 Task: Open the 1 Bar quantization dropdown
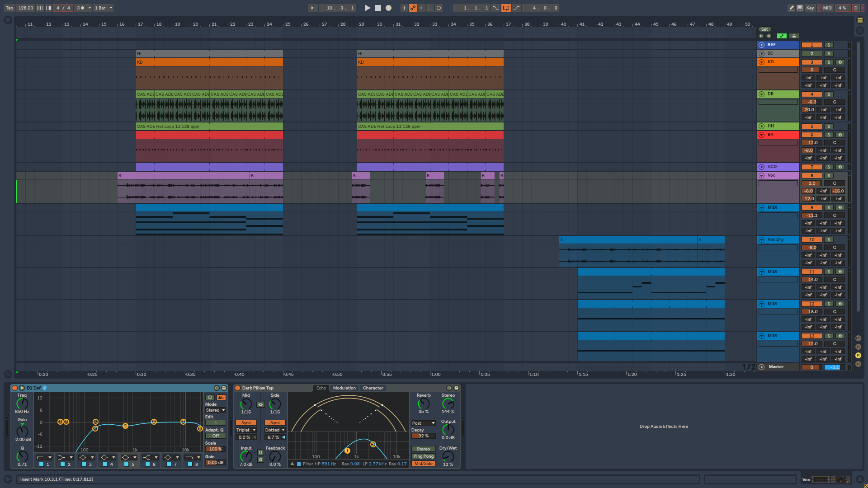tap(104, 8)
